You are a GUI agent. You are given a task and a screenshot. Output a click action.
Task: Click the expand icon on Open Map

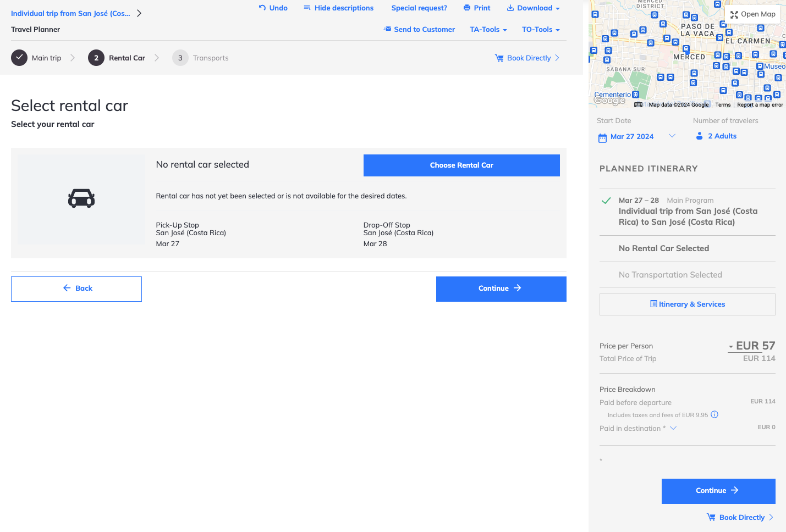click(734, 15)
